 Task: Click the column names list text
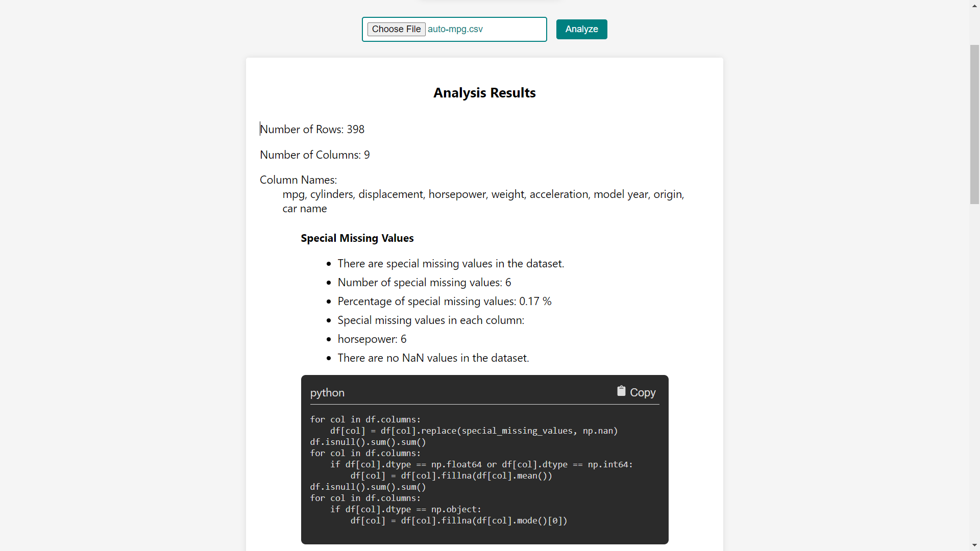coord(483,201)
